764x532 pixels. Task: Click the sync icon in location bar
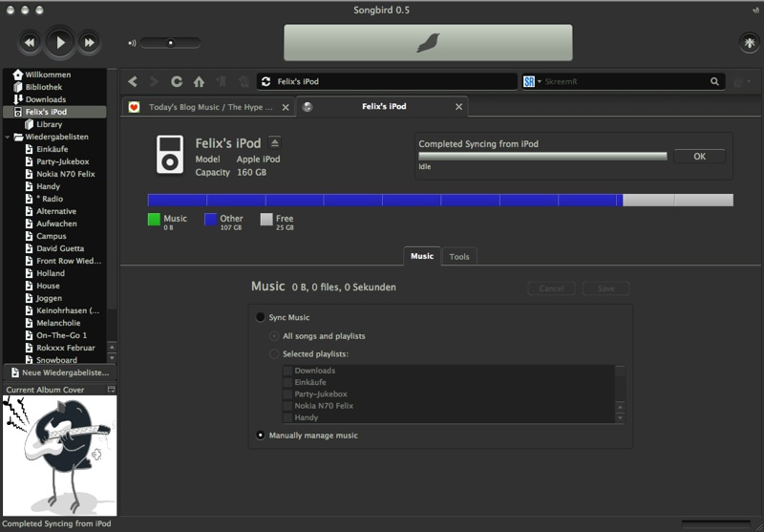click(266, 82)
